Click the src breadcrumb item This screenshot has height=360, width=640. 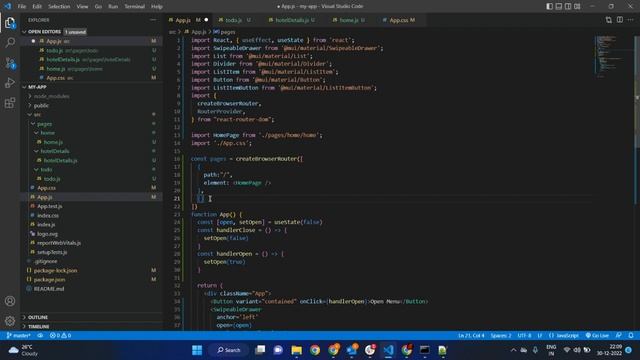[x=172, y=32]
